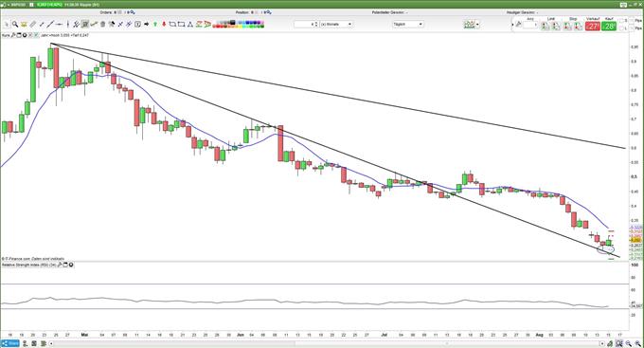644x348 pixels.
Task: Click the green up arrow marker tool
Action: 155,25
